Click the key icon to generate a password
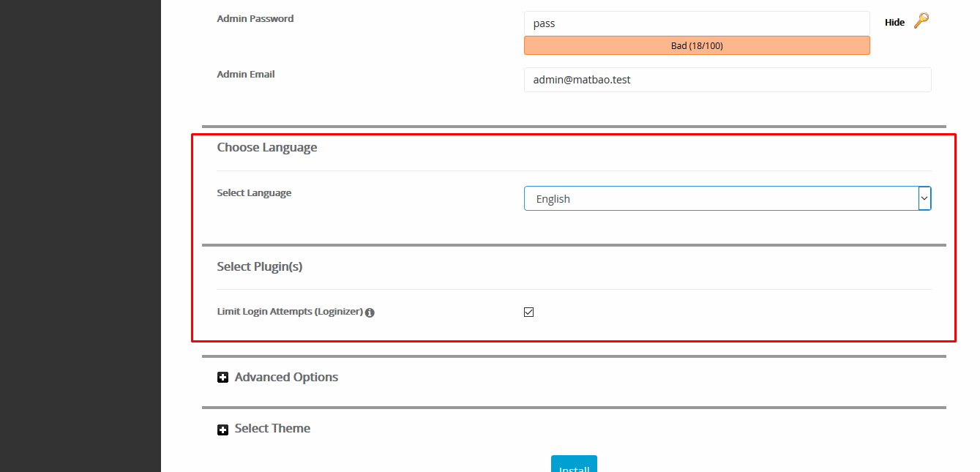980x472 pixels. pyautogui.click(x=921, y=20)
